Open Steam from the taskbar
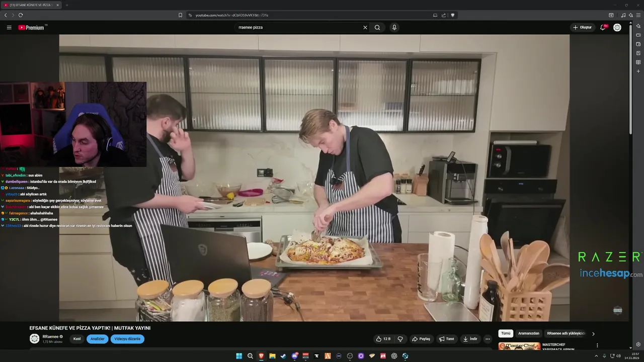Viewport: 644px width, 362px height. click(283, 356)
